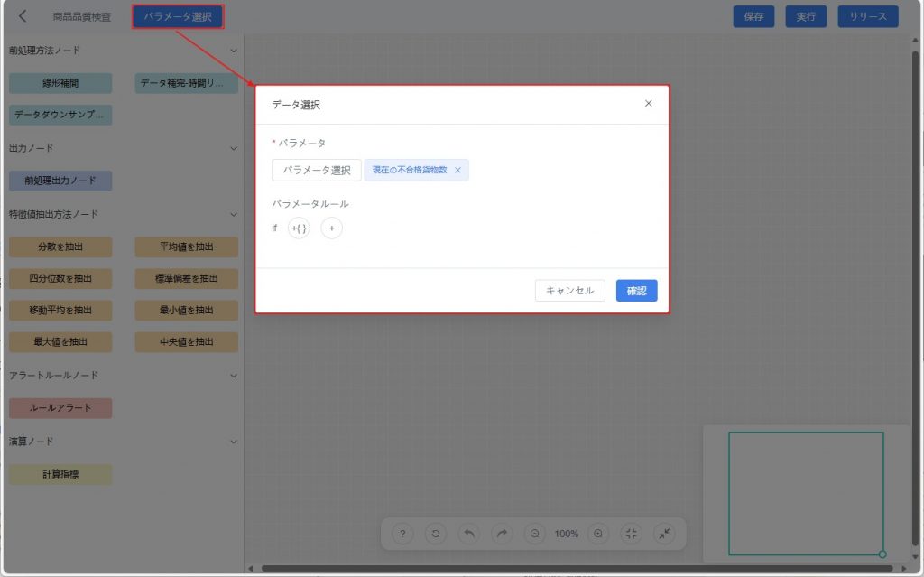This screenshot has width=924, height=577.
Task: Close the データ選択 dialog with X
Action: [x=648, y=104]
